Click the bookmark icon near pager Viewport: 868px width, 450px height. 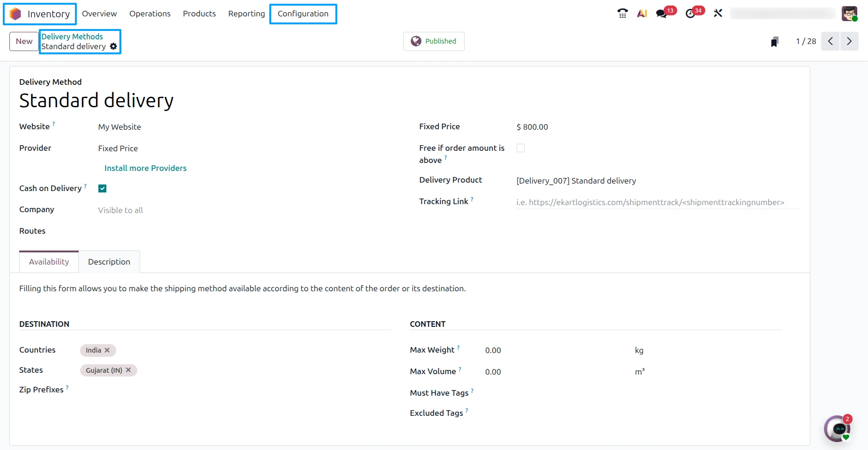775,42
